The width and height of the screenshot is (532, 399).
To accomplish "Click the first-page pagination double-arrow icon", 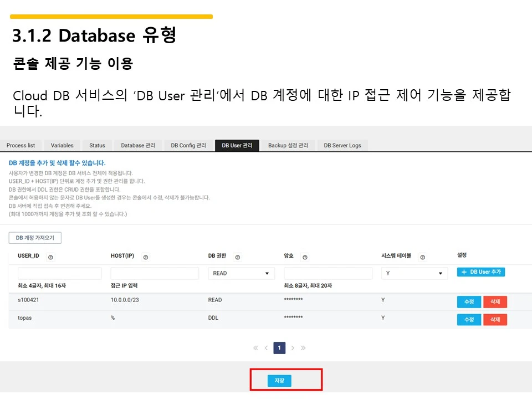I will [x=255, y=348].
